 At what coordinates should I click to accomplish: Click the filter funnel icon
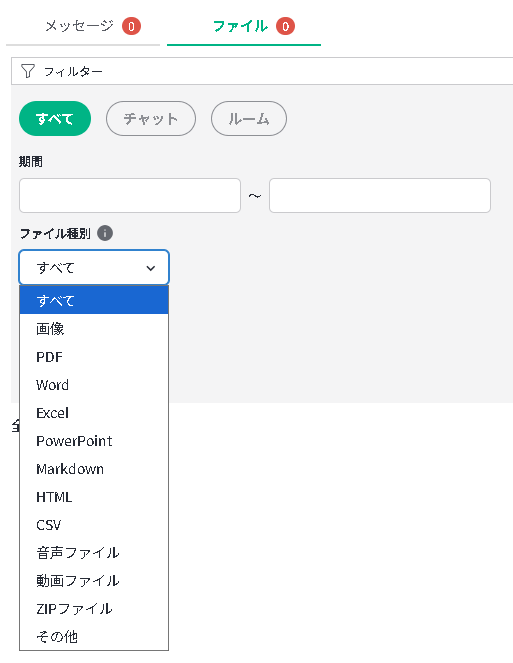pyautogui.click(x=27, y=71)
